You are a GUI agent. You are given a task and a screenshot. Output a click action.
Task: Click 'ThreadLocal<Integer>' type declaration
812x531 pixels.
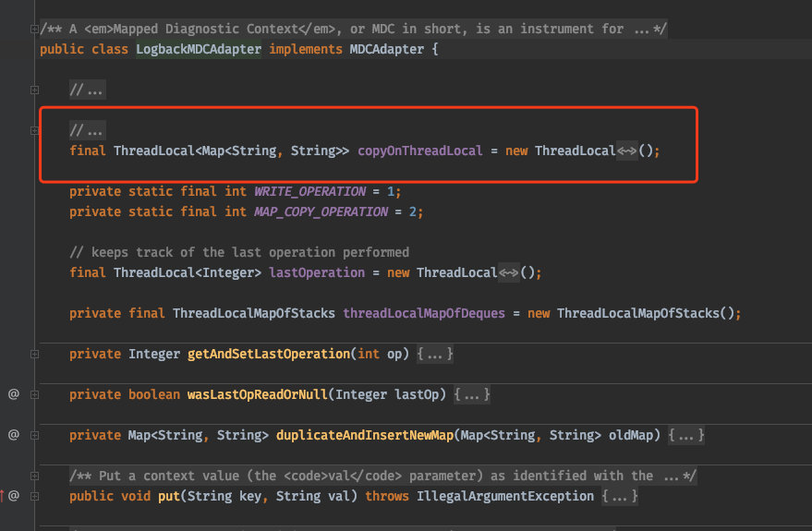click(188, 272)
